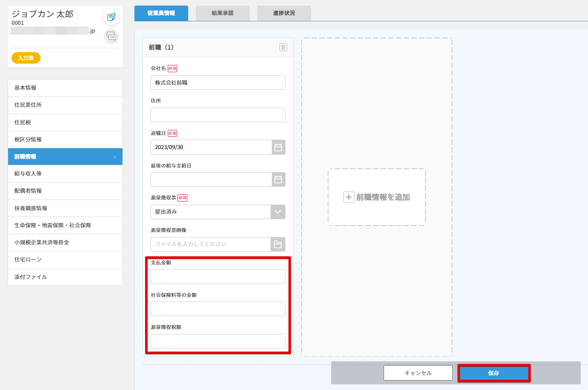Click the 源泉徴収税額 input field
Image resolution: width=588 pixels, height=390 pixels.
coord(218,341)
